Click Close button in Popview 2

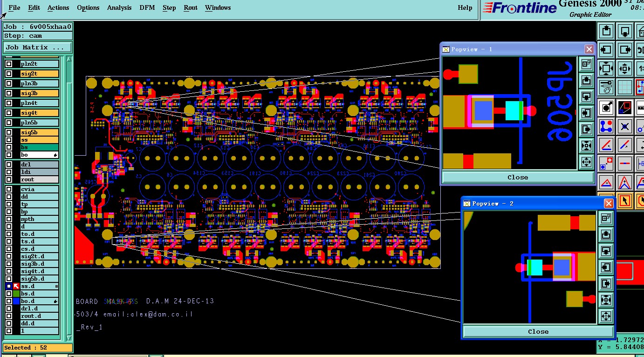(x=538, y=331)
